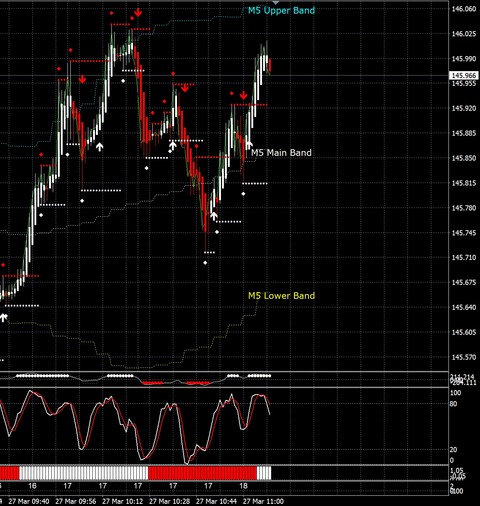Click the stochastic 80 level label
480x506 pixels.
(x=453, y=404)
